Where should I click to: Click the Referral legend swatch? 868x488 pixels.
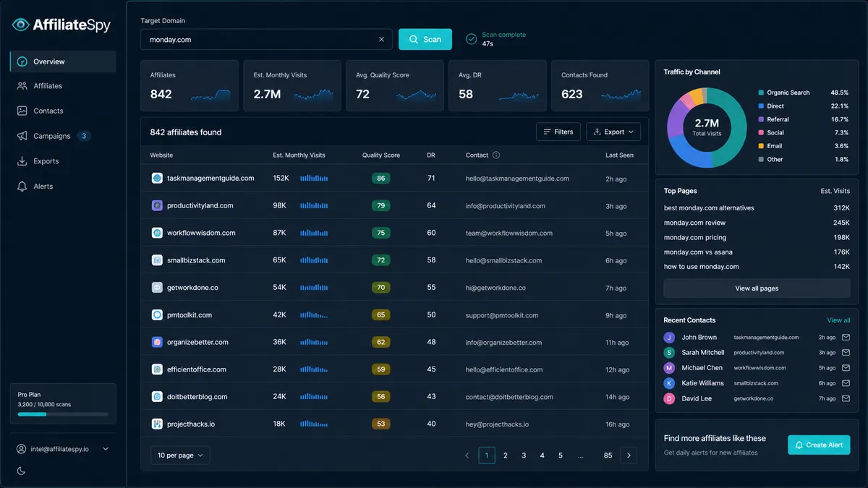click(761, 119)
